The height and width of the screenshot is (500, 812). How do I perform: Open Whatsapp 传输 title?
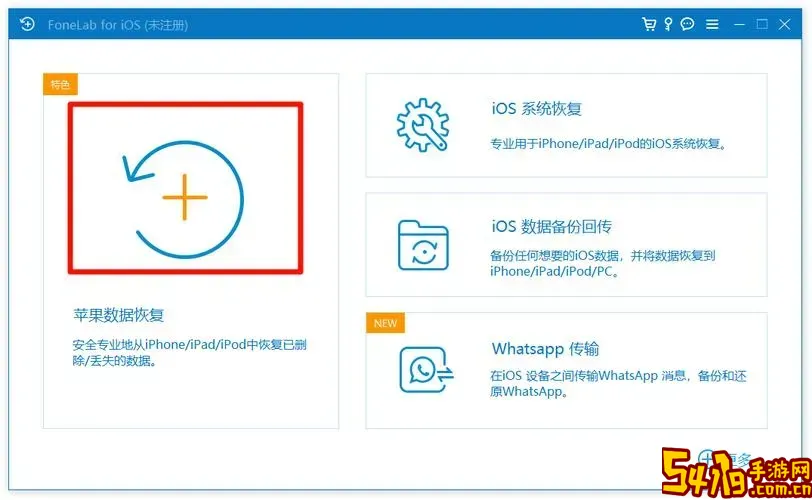click(x=545, y=349)
